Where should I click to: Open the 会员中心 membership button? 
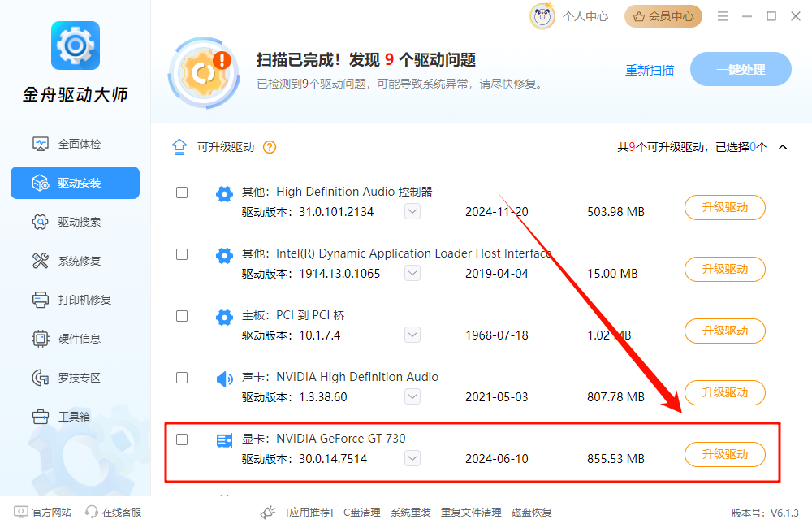(x=663, y=16)
